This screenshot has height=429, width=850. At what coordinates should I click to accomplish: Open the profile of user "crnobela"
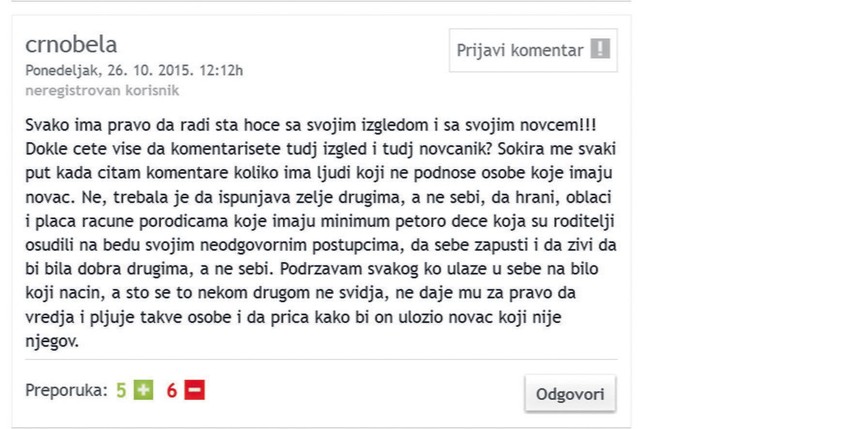71,44
